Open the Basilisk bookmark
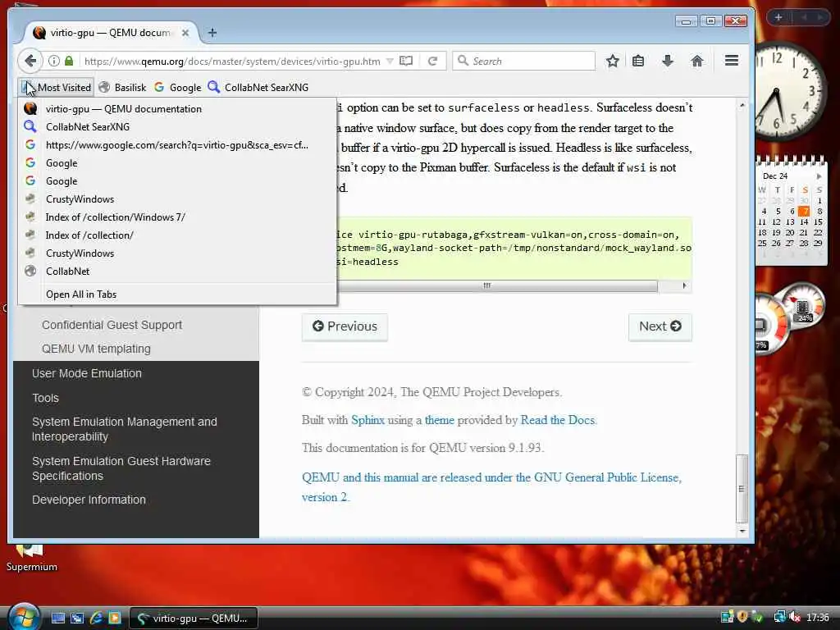The width and height of the screenshot is (840, 630). pos(123,87)
